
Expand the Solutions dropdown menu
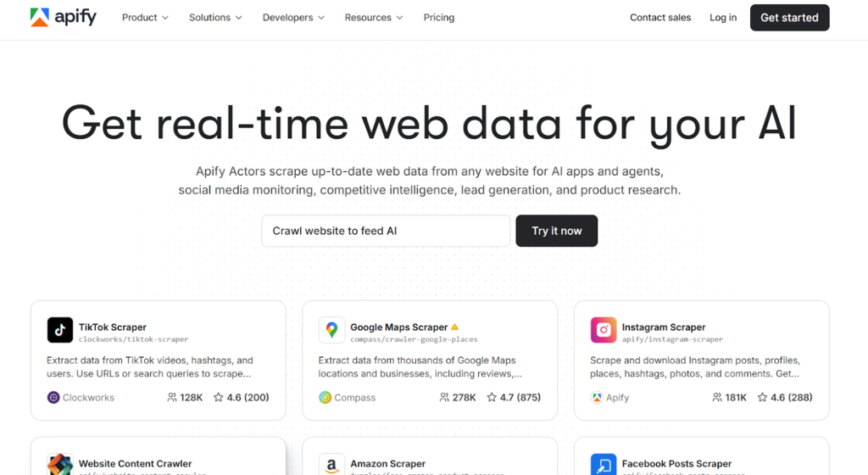coord(215,18)
